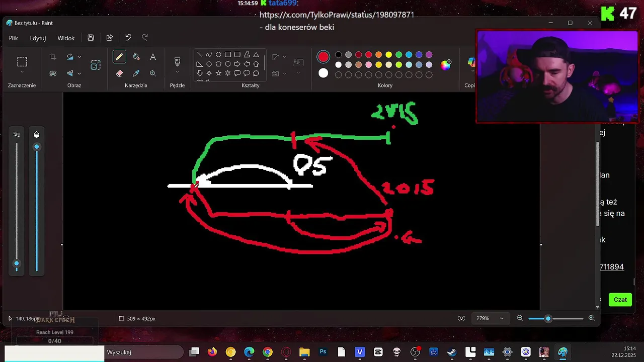
Task: Click the zoom out magnifier icon
Action: (x=520, y=318)
